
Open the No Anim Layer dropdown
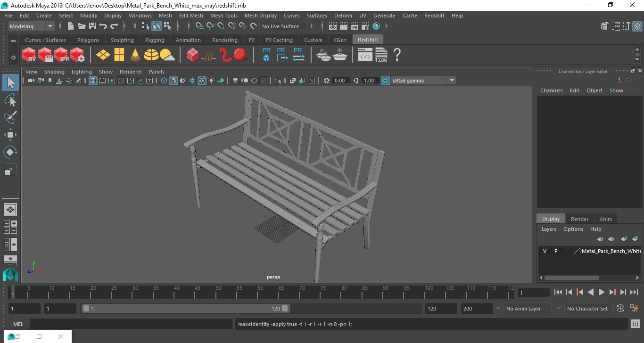[x=527, y=309]
